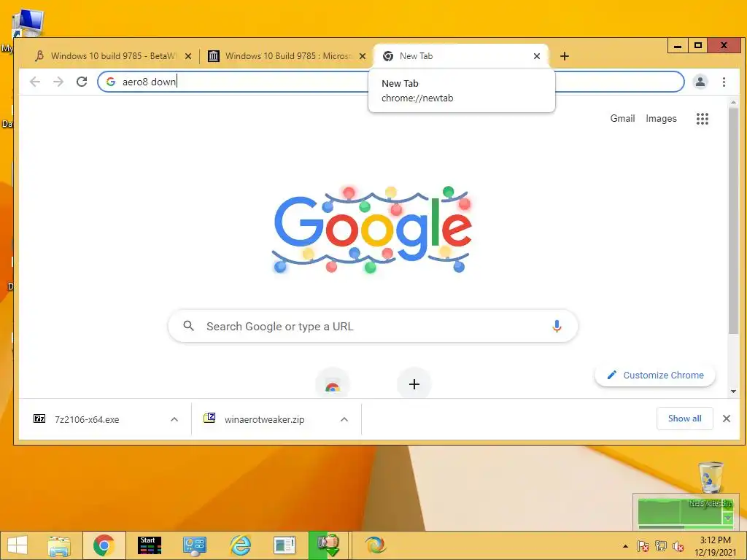Reload the current page
This screenshot has width=747, height=560.
82,82
